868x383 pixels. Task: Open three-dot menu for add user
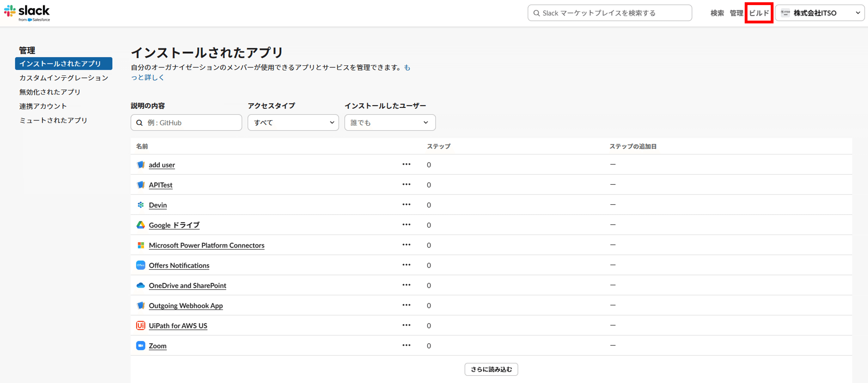(406, 164)
